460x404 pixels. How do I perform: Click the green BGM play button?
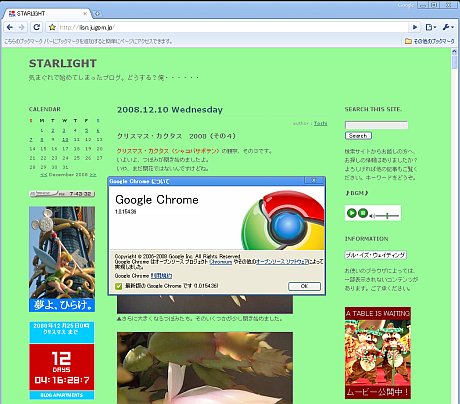(x=351, y=213)
